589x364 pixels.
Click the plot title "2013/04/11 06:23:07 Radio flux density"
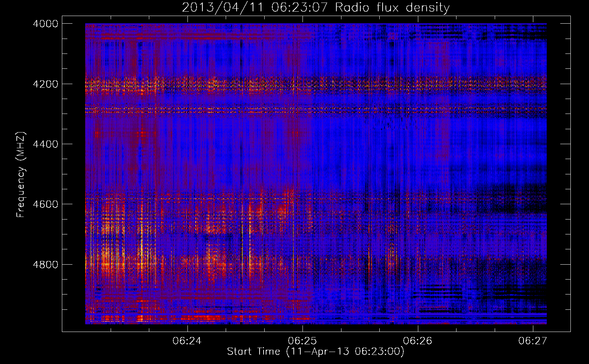[316, 7]
